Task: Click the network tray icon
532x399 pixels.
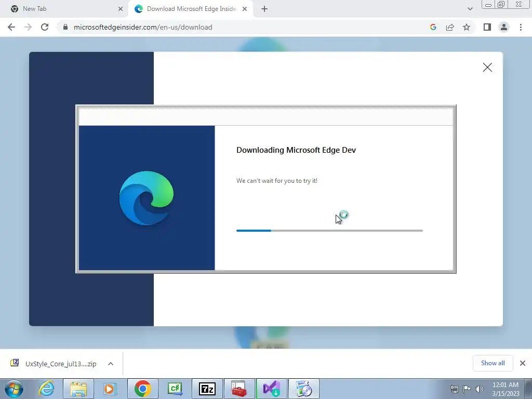Action: coord(454,389)
